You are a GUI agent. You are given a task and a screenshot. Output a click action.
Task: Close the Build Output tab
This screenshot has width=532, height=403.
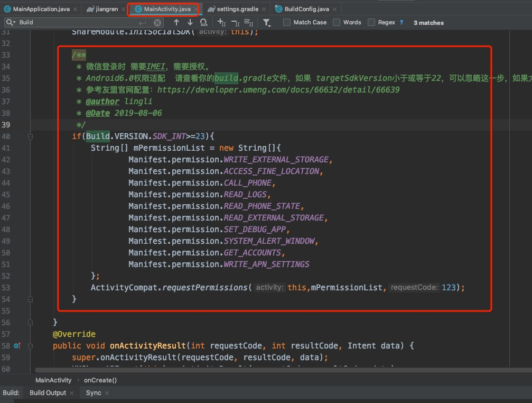[x=72, y=393]
